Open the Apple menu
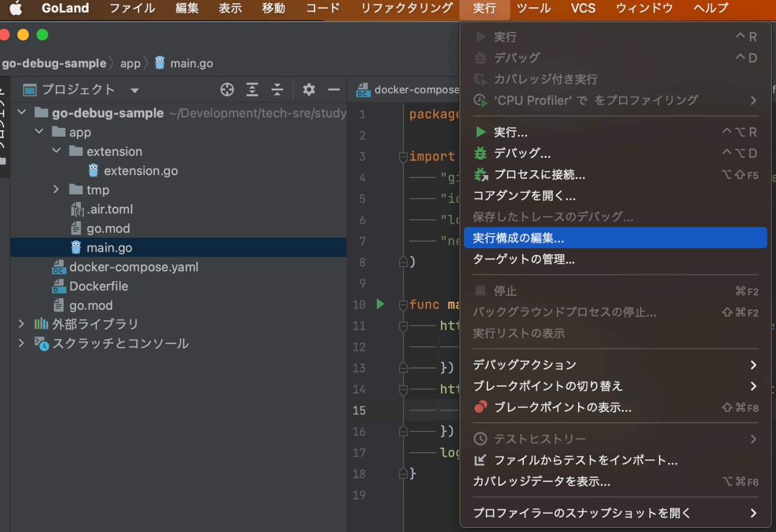The image size is (776, 532). coord(16,8)
